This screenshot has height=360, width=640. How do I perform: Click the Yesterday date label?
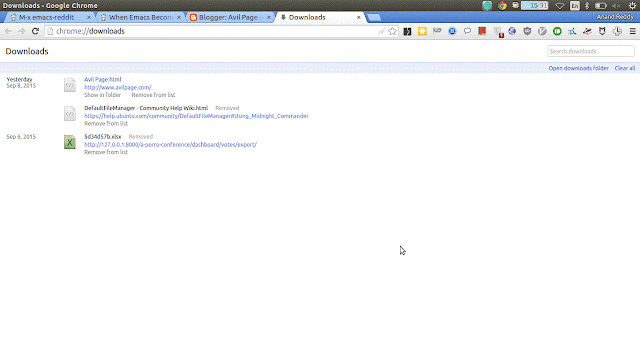(19, 80)
